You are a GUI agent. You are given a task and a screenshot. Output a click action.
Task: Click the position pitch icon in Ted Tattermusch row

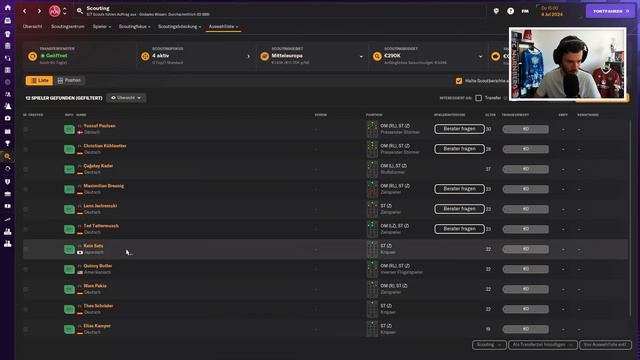(372, 229)
